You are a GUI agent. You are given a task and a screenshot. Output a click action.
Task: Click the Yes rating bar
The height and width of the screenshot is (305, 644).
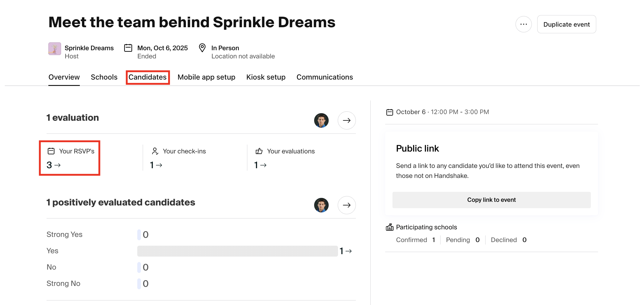coord(237,251)
